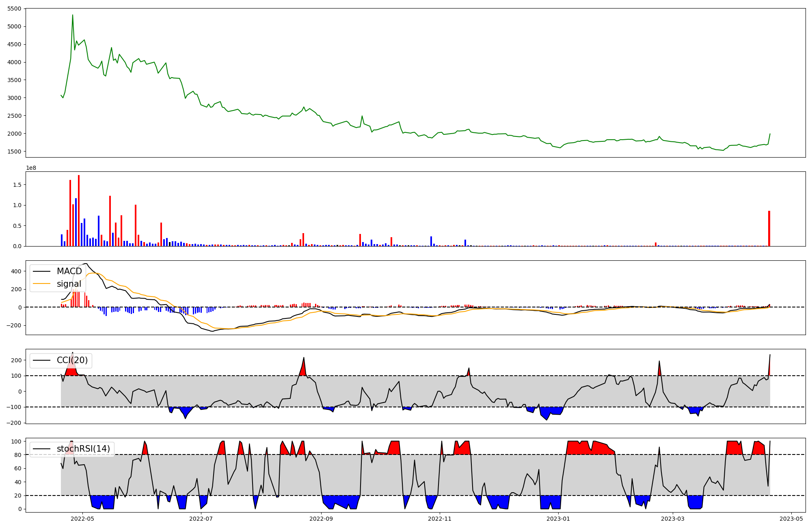Click the 60 tick on stochRSI axis
812x528 pixels.
tap(19, 469)
